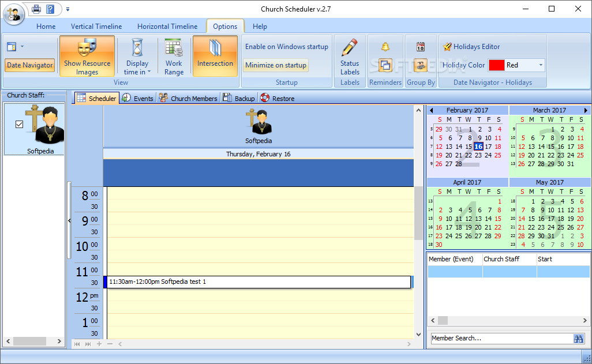The width and height of the screenshot is (592, 364).
Task: Click the all-day area under Thursday, February 16
Action: pyautogui.click(x=258, y=172)
